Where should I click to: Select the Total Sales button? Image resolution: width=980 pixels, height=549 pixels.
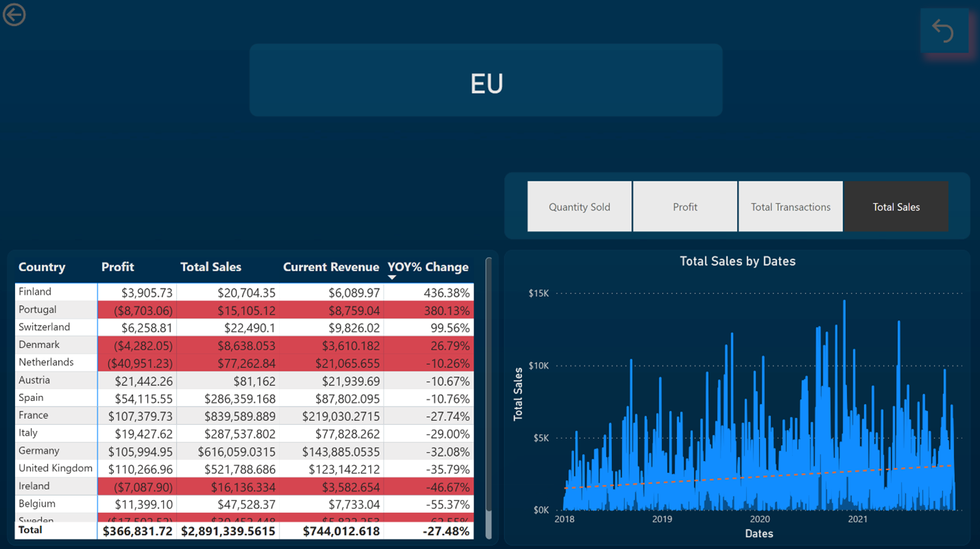(x=896, y=207)
